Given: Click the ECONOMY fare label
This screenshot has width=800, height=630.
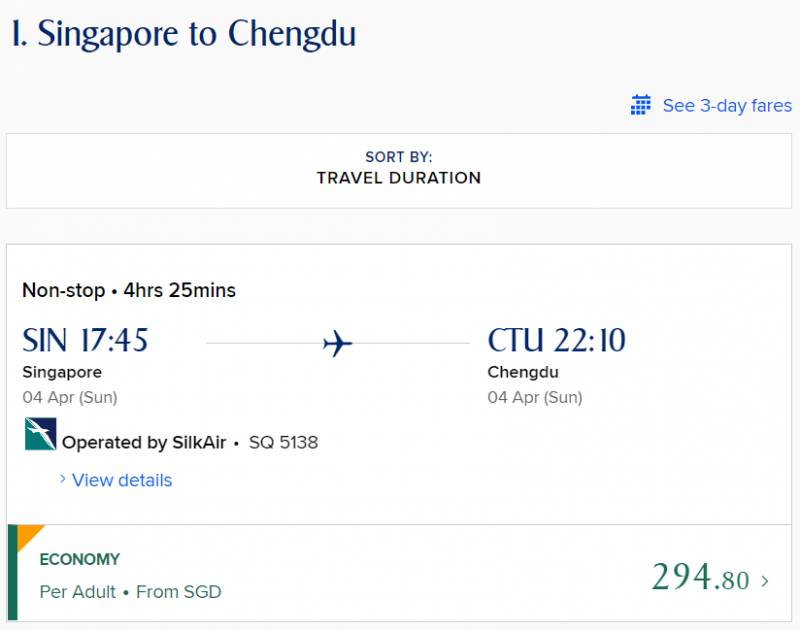Looking at the screenshot, I should click(79, 559).
